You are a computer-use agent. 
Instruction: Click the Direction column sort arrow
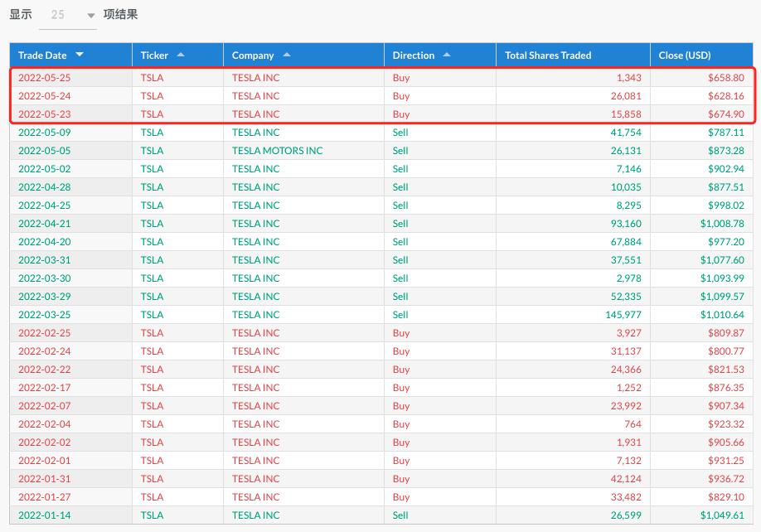point(447,55)
